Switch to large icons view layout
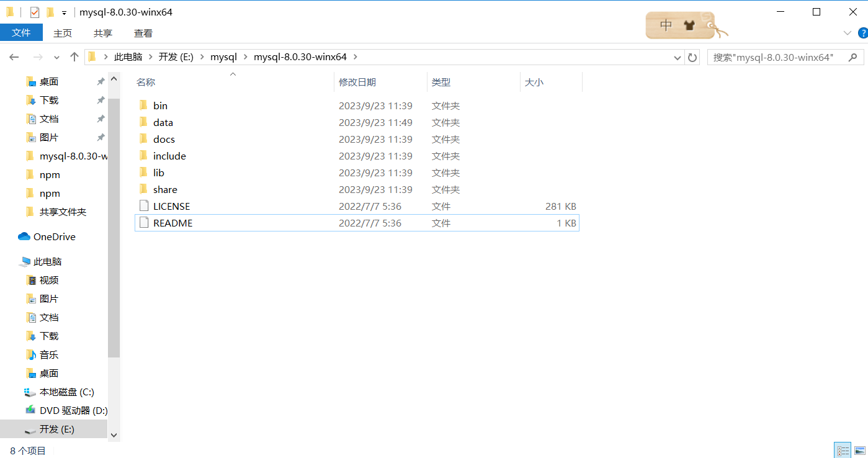The width and height of the screenshot is (868, 458). click(858, 451)
